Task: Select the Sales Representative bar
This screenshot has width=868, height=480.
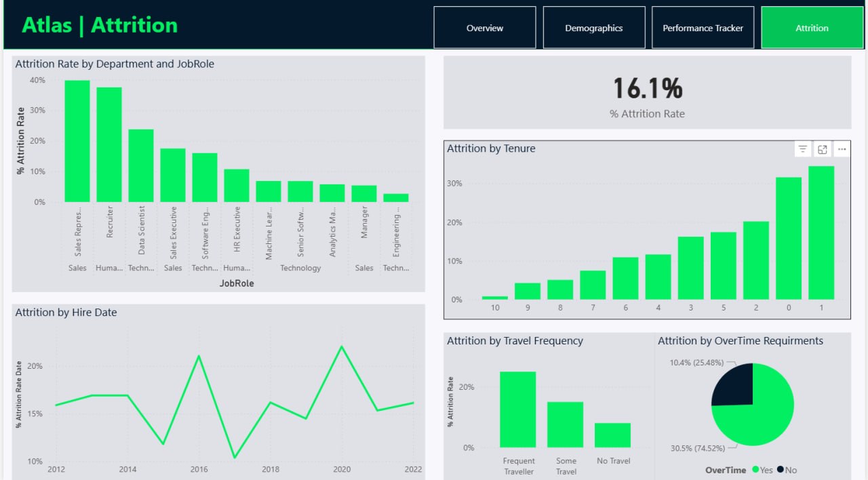Action: pos(77,141)
